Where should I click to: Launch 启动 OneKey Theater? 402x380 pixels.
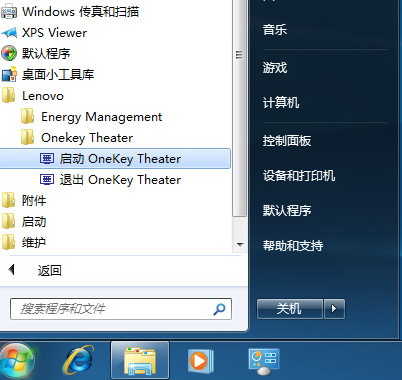115,159
